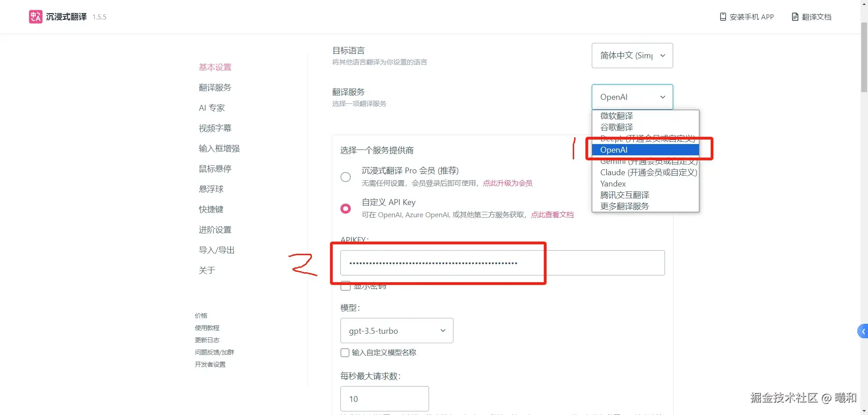Screen dimensions: 868x415
Task: Enable the 显示密码 checkbox
Action: [345, 285]
